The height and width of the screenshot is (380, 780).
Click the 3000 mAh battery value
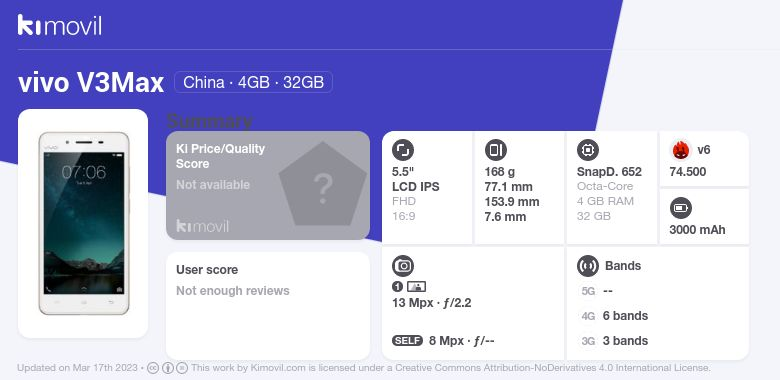pos(697,230)
